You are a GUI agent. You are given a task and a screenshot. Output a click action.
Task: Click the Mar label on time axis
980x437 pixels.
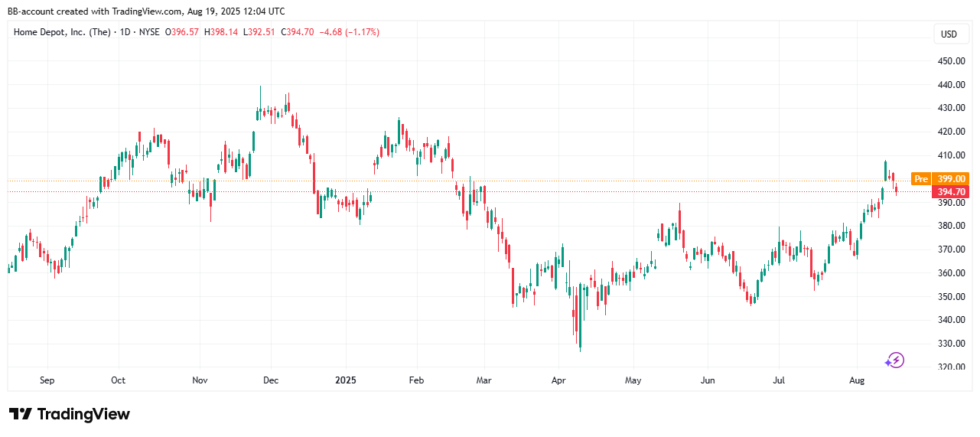coord(483,380)
